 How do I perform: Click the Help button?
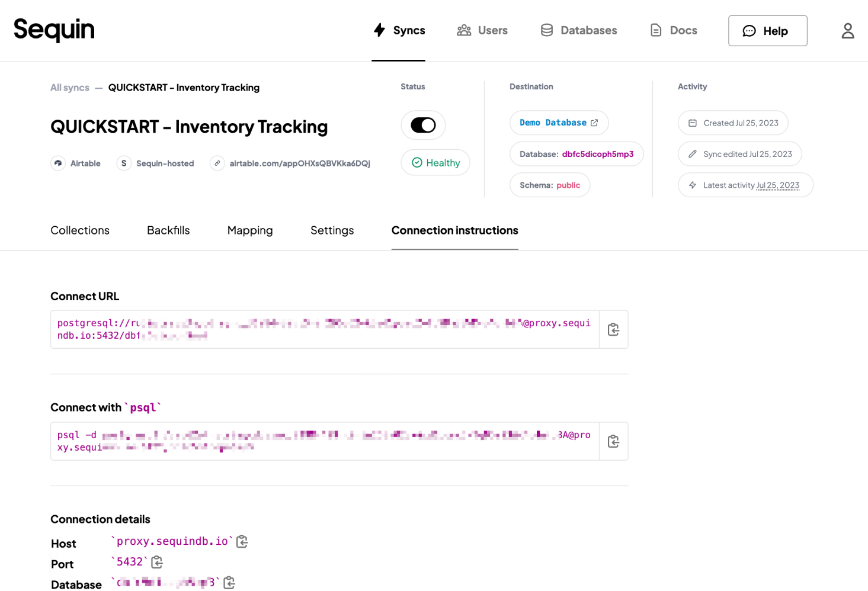click(x=767, y=31)
